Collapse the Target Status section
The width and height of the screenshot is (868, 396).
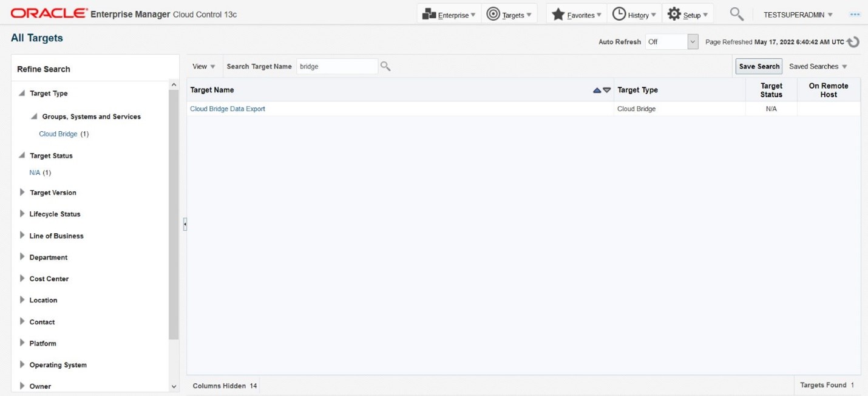(22, 155)
